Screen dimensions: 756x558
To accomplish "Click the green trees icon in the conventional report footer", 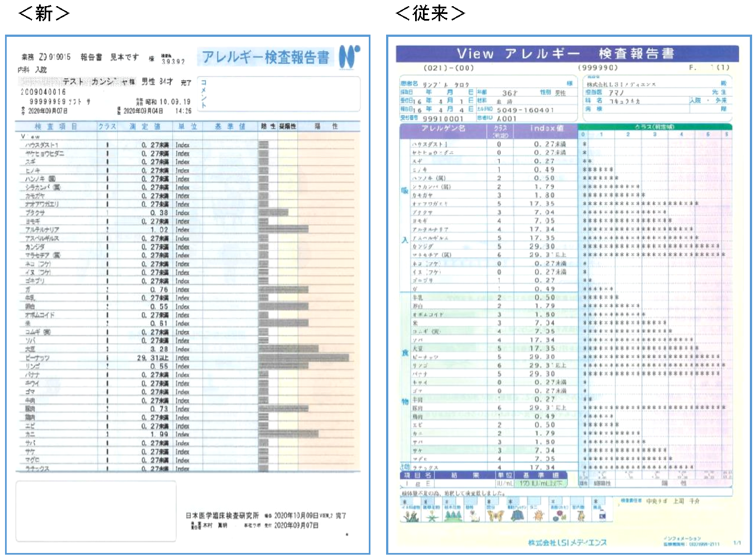I will 452,516.
